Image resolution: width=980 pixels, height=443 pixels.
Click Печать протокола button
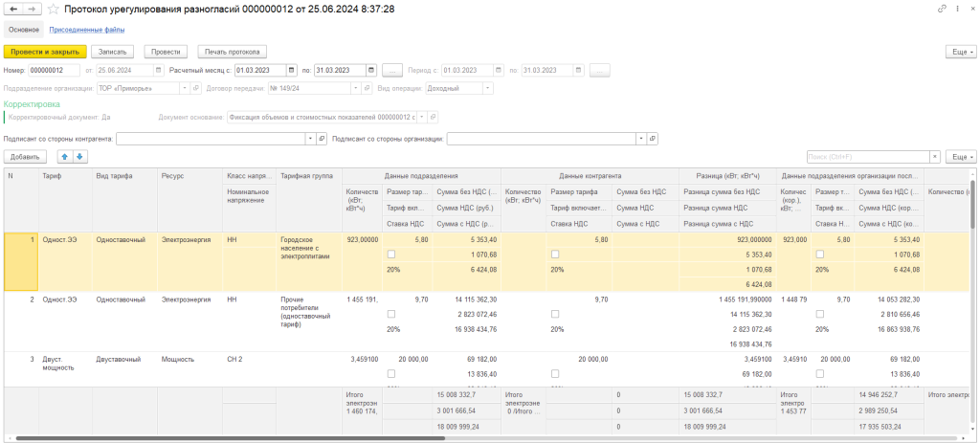(232, 52)
